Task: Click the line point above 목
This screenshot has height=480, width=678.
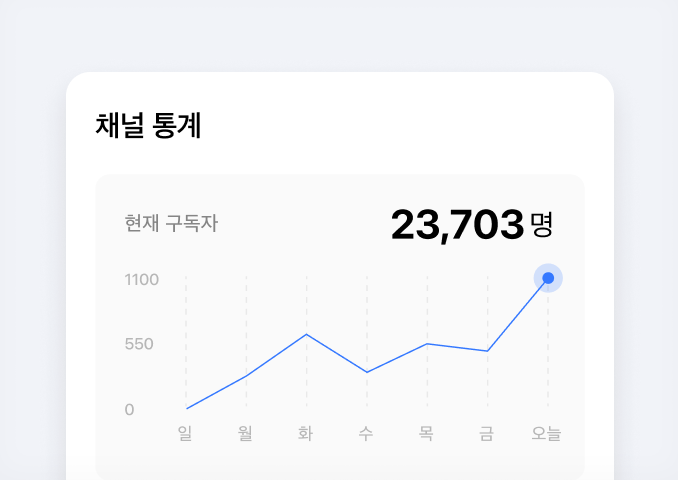Action: (427, 344)
